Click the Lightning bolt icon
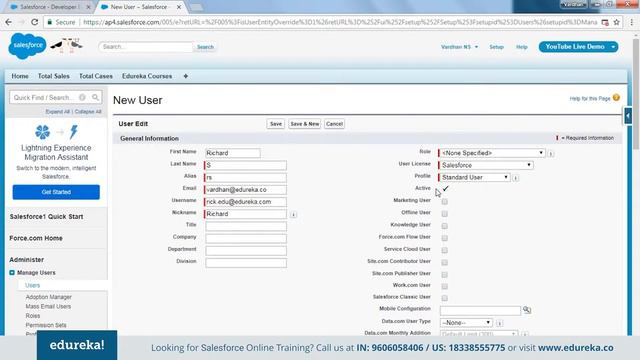Viewport: 640px width, 360px height. pyautogui.click(x=73, y=132)
